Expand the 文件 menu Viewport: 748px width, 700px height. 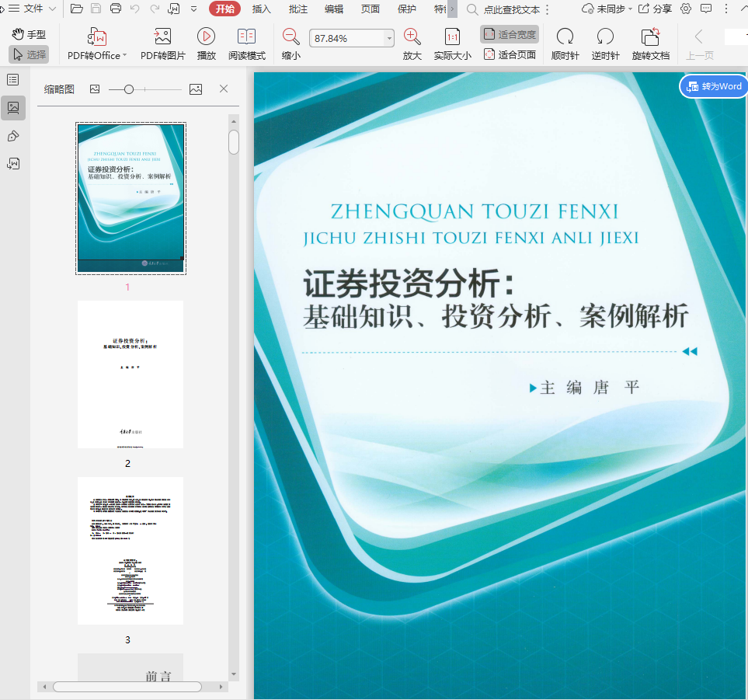pyautogui.click(x=33, y=9)
